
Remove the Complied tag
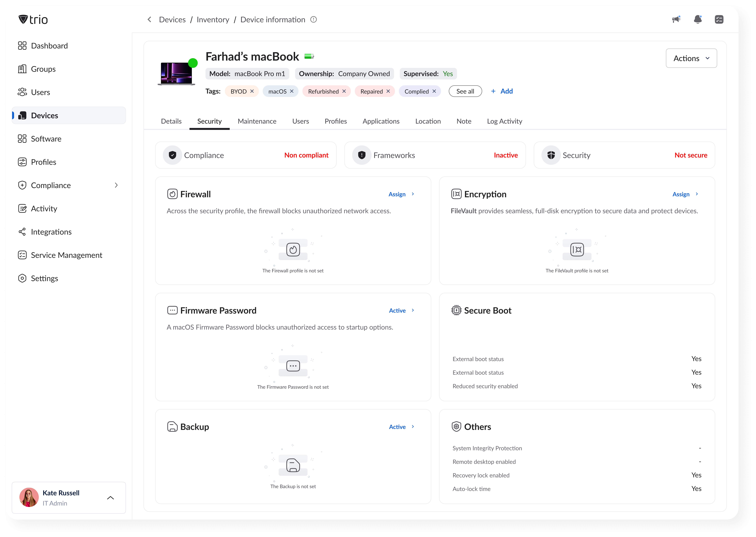pos(434,91)
